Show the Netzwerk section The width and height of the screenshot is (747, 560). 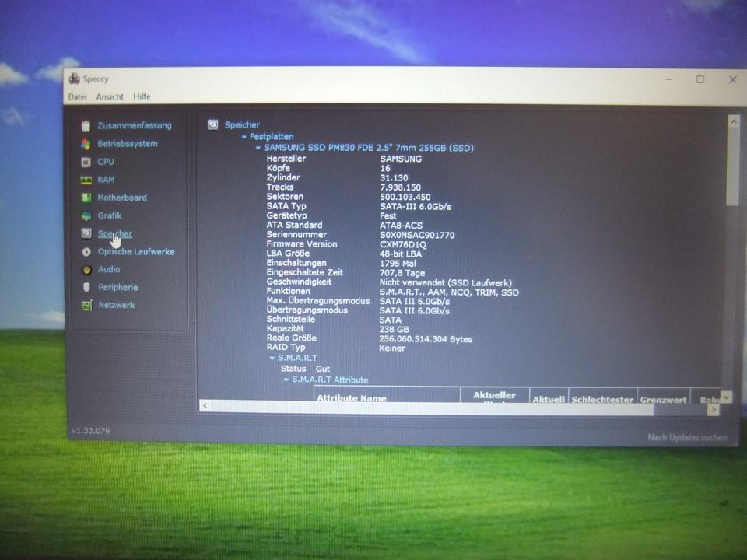click(x=117, y=305)
